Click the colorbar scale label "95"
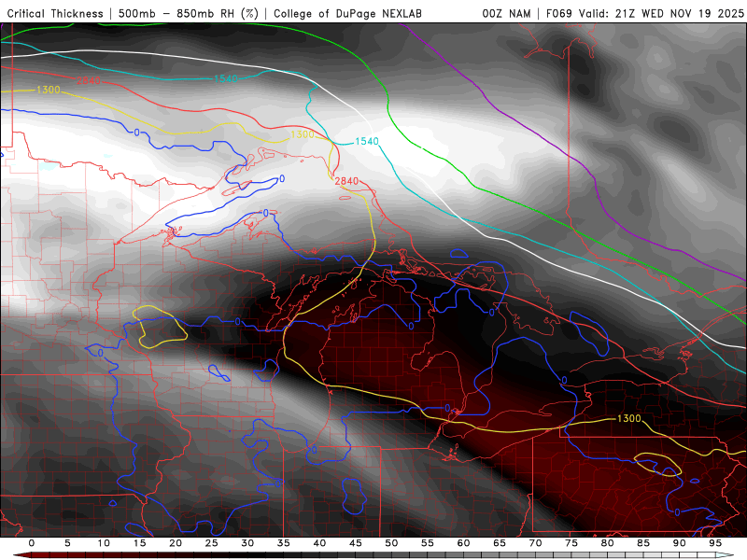 (715, 543)
